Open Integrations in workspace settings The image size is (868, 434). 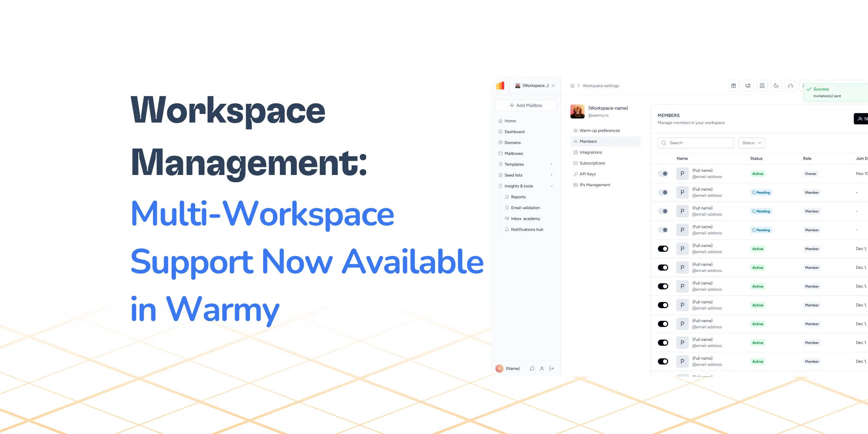click(x=591, y=152)
